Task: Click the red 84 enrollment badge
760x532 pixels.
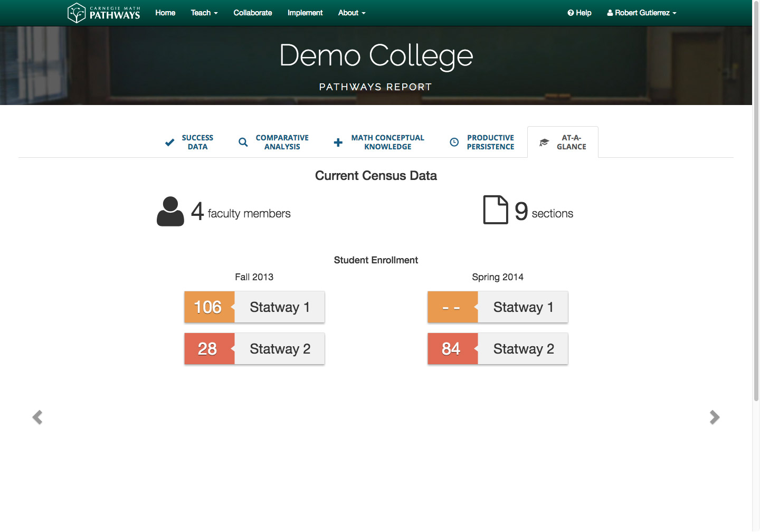Action: tap(452, 348)
